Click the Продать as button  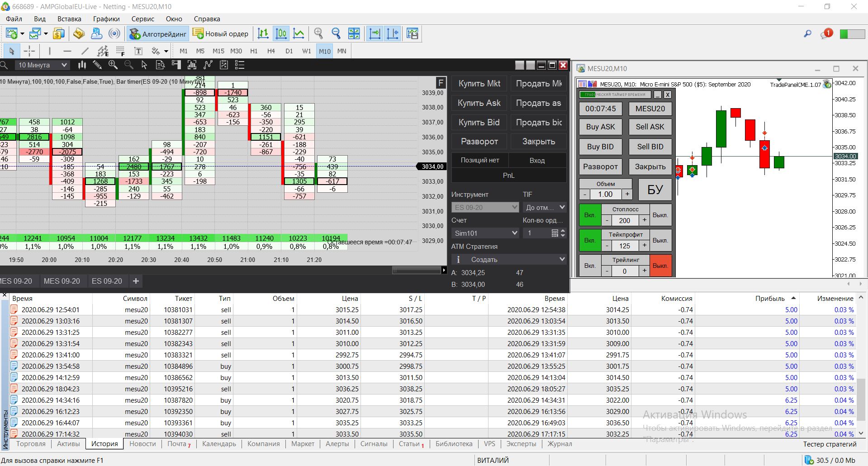(x=539, y=103)
